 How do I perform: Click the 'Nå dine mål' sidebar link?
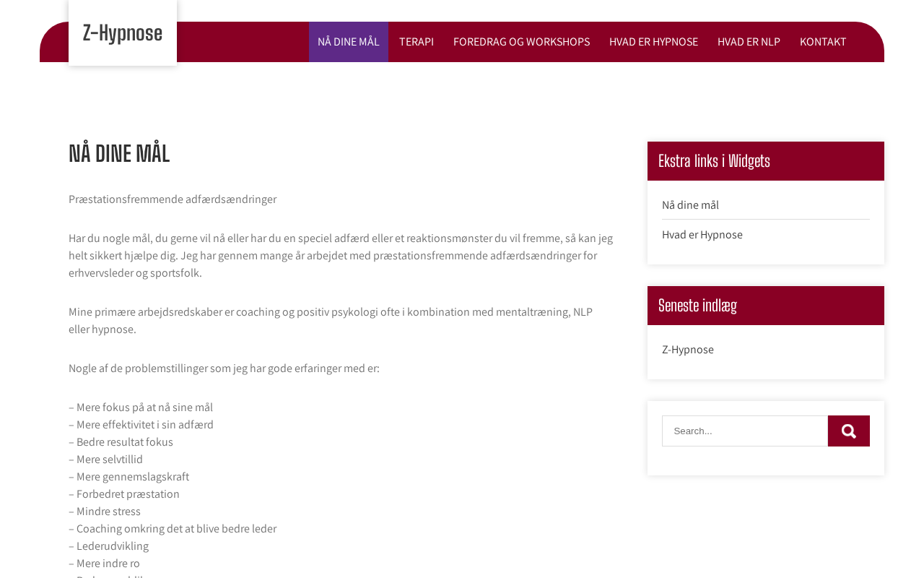click(x=690, y=205)
